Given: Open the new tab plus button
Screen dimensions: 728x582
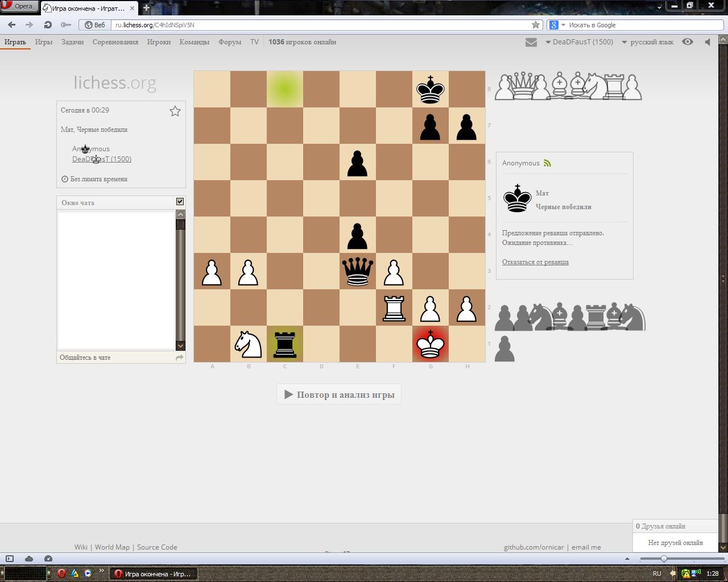Looking at the screenshot, I should coord(146,8).
